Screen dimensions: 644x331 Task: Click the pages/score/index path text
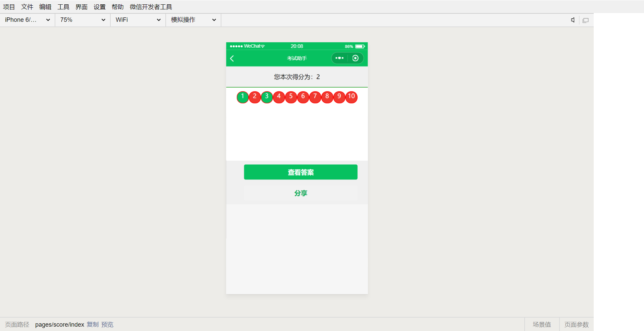pos(60,325)
